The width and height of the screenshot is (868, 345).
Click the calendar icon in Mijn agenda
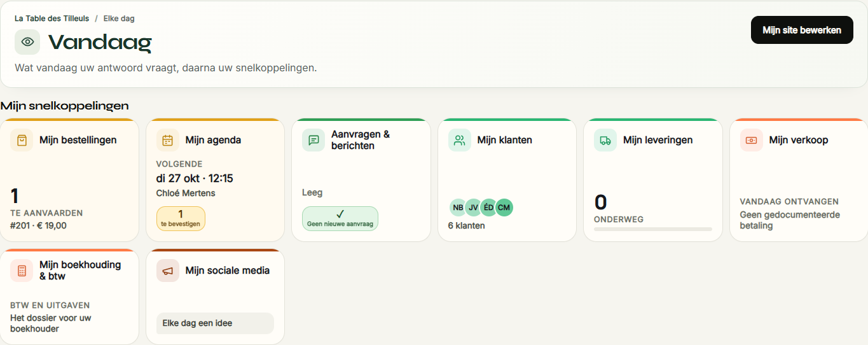168,140
